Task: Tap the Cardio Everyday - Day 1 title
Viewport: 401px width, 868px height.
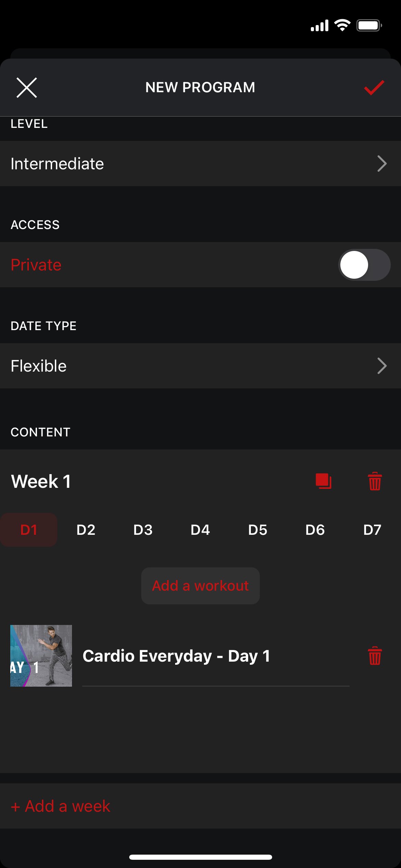Action: click(x=176, y=656)
